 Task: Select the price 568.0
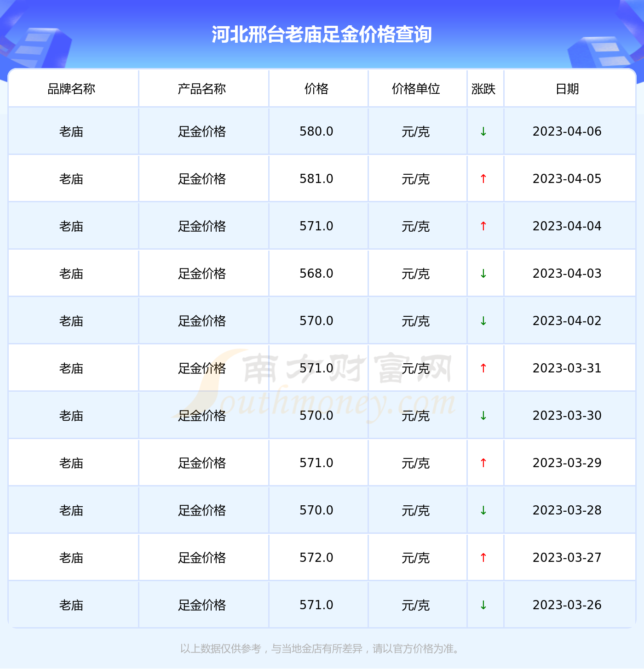pyautogui.click(x=316, y=274)
